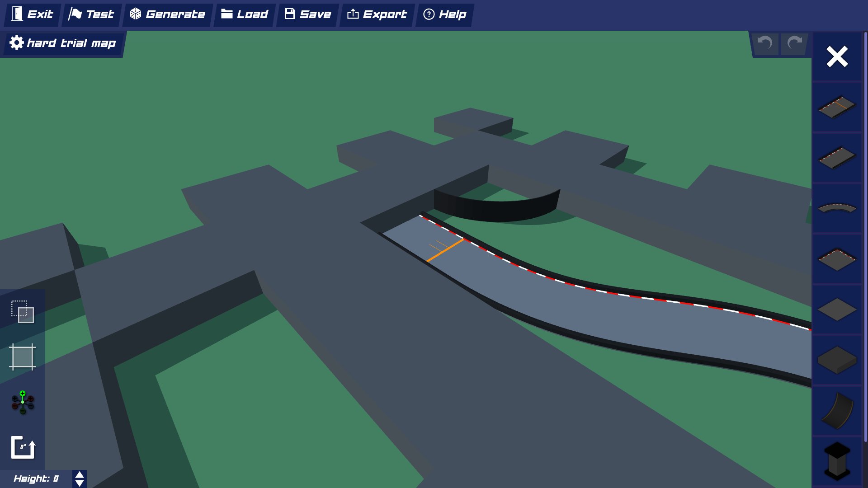Decrease height with the down arrow

pos(80,483)
